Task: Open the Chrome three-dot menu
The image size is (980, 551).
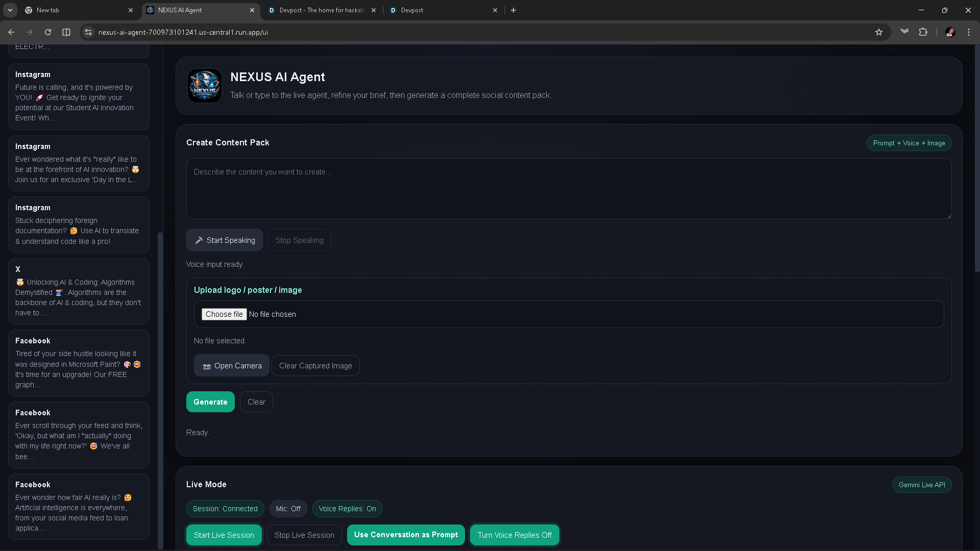Action: click(x=968, y=32)
